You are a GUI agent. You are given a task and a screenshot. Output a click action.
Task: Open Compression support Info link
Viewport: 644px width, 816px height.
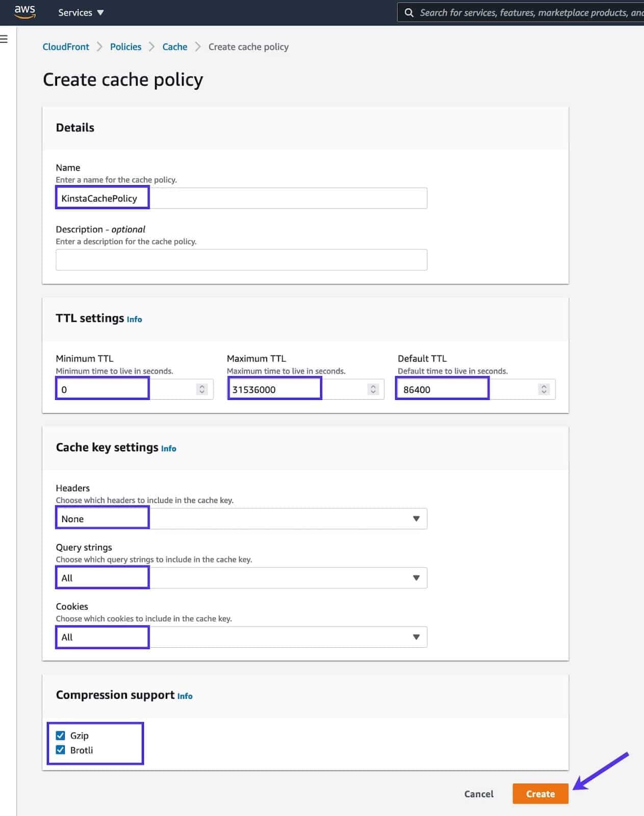coord(185,696)
